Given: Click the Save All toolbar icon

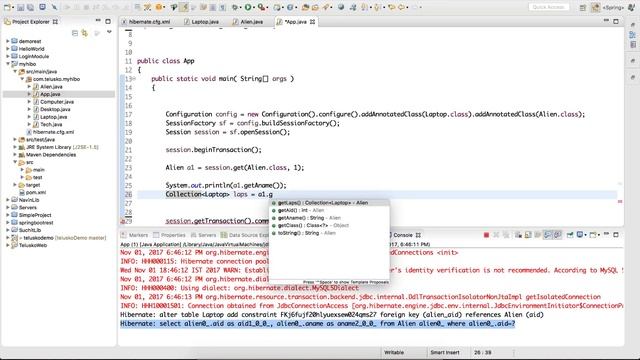Looking at the screenshot, I should (x=30, y=7).
